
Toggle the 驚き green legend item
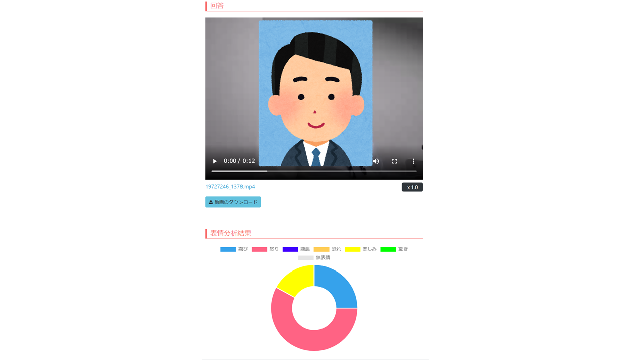tap(394, 249)
